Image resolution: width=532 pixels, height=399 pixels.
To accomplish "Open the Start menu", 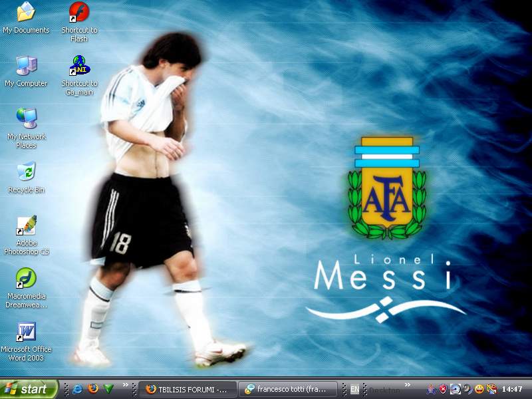I will point(29,389).
